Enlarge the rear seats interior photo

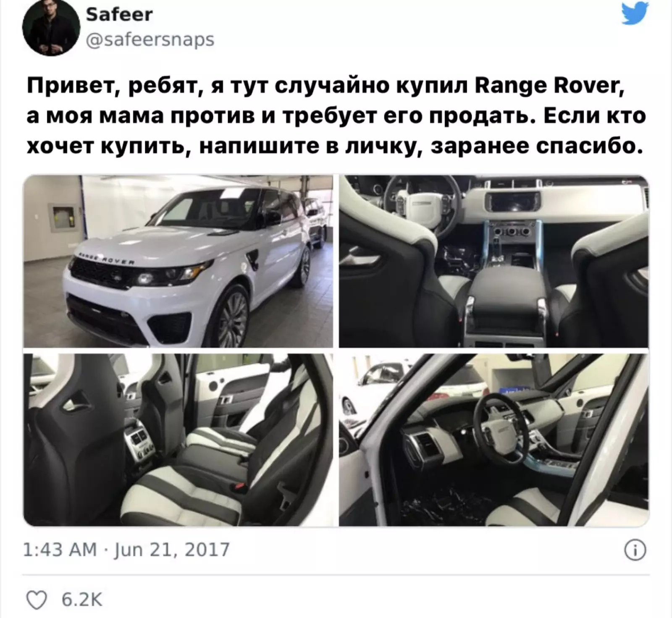(178, 440)
